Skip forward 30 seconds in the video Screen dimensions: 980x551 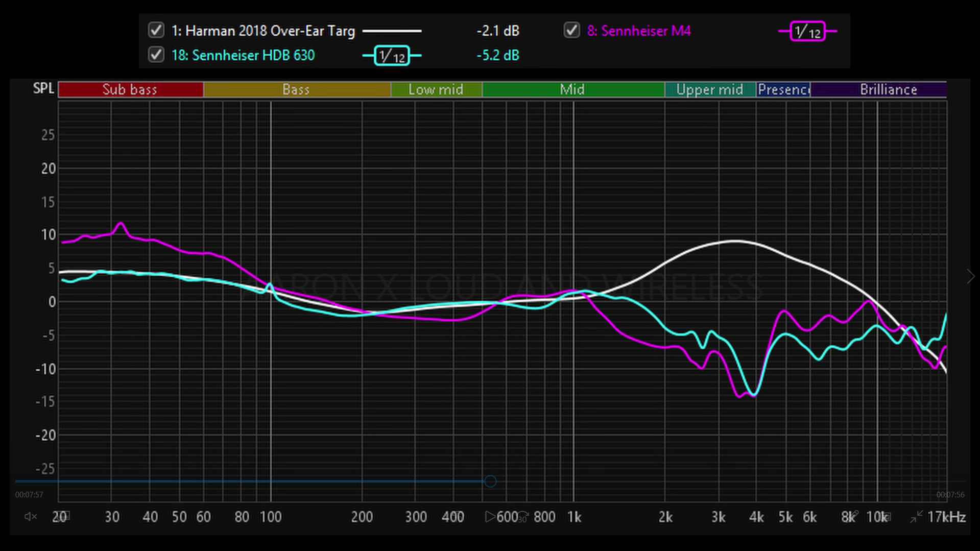point(522,517)
